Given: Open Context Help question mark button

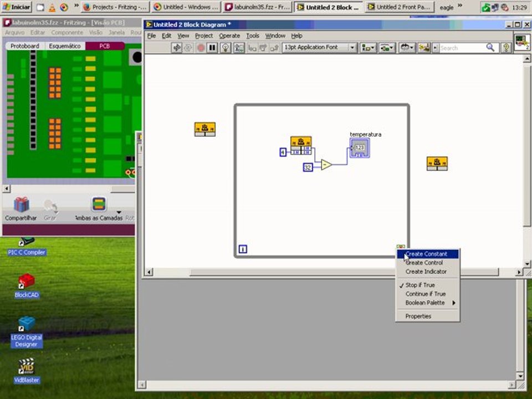Looking at the screenshot, I should click(x=506, y=48).
